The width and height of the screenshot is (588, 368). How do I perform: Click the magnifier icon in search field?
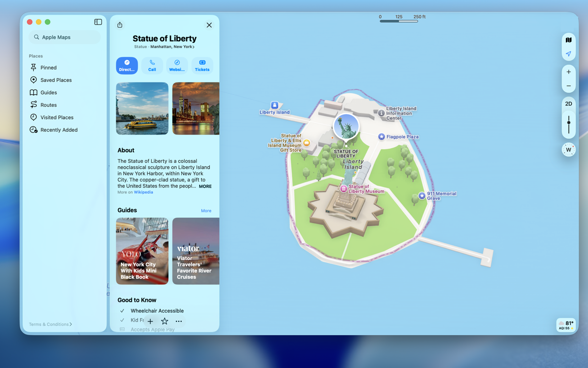[x=37, y=37]
